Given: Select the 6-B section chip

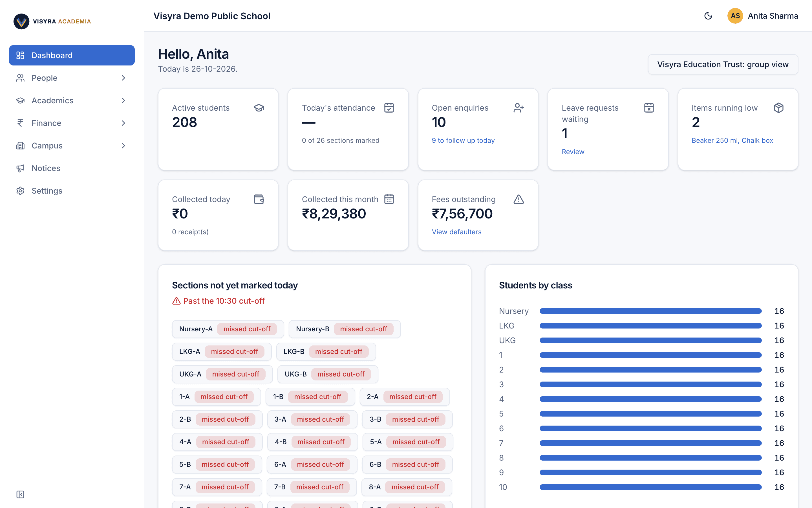Looking at the screenshot, I should [407, 464].
